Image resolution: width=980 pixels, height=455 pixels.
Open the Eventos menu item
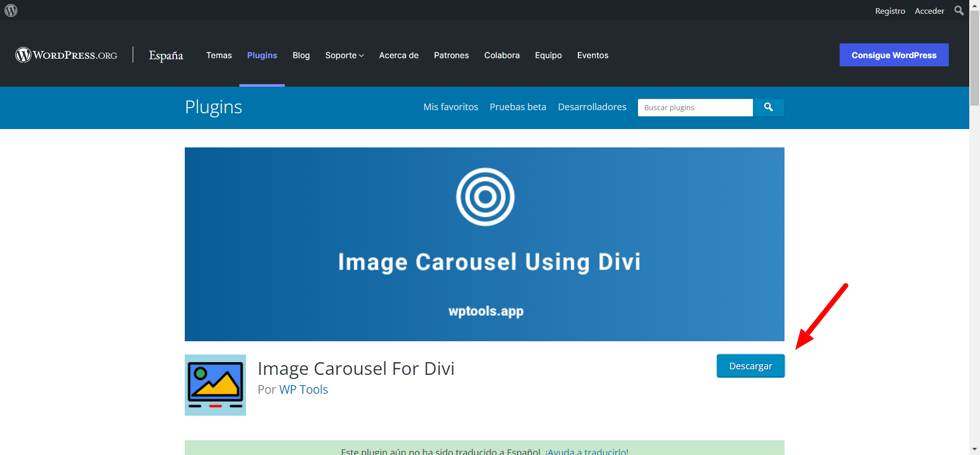[593, 55]
